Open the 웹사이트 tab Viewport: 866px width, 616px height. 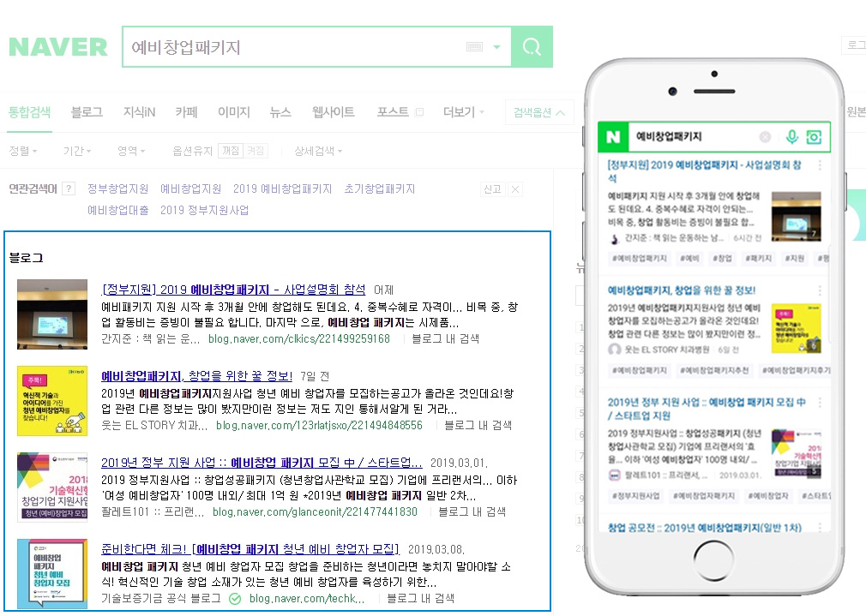point(333,112)
